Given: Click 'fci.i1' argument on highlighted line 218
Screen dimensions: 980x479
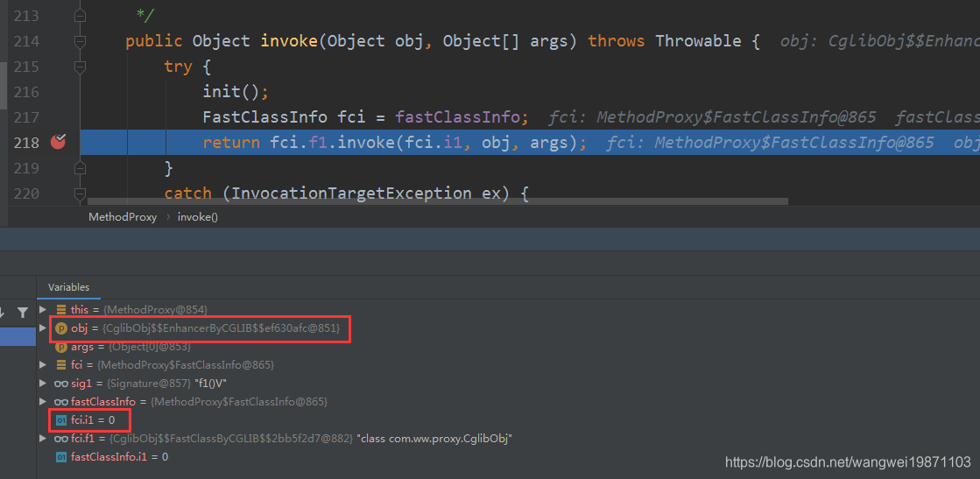Looking at the screenshot, I should [434, 144].
